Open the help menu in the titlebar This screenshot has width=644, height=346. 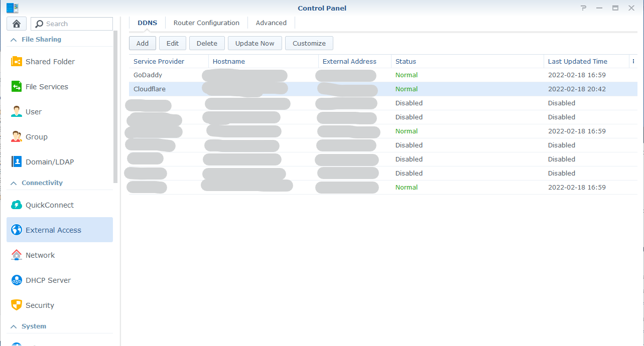click(583, 8)
